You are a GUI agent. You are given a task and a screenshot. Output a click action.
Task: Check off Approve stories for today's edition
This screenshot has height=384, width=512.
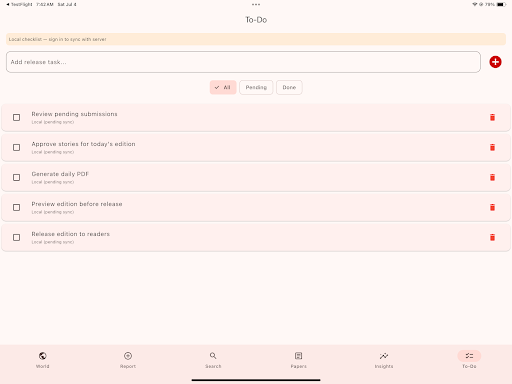tap(16, 147)
